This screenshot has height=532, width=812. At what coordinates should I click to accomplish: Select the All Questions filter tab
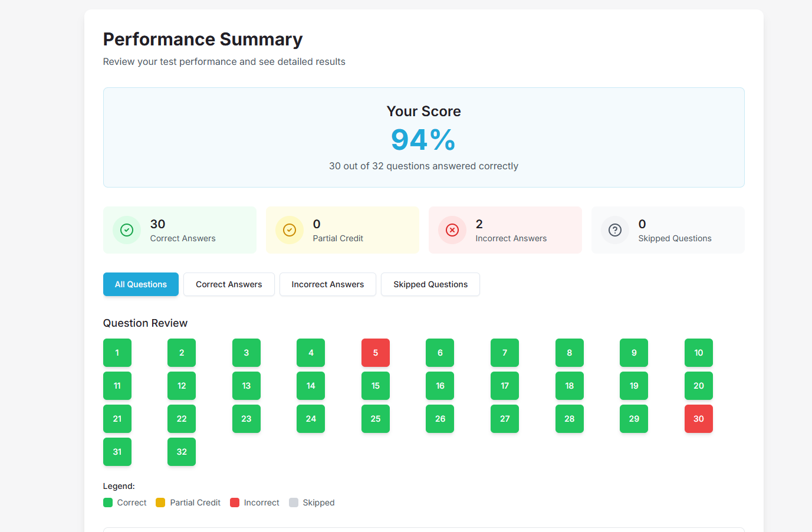tap(141, 284)
